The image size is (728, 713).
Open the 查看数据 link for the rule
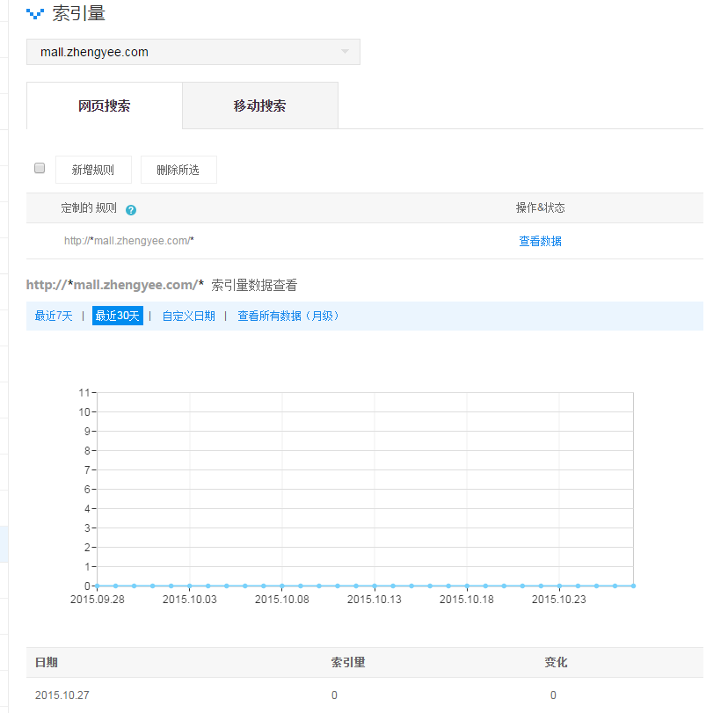click(x=540, y=241)
